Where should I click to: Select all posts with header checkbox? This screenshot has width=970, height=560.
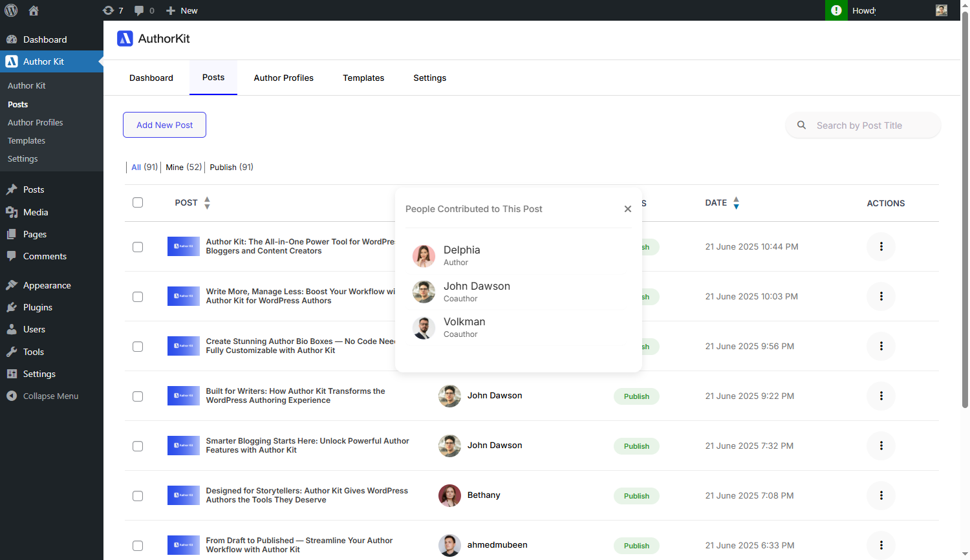pyautogui.click(x=138, y=202)
